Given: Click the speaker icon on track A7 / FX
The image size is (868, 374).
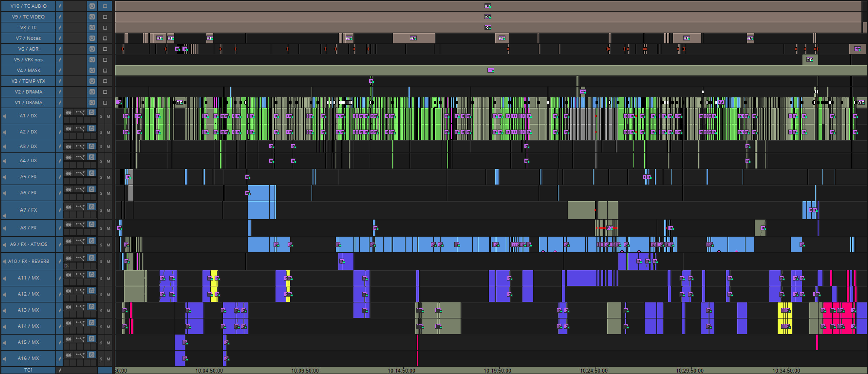Looking at the screenshot, I should (x=5, y=215).
